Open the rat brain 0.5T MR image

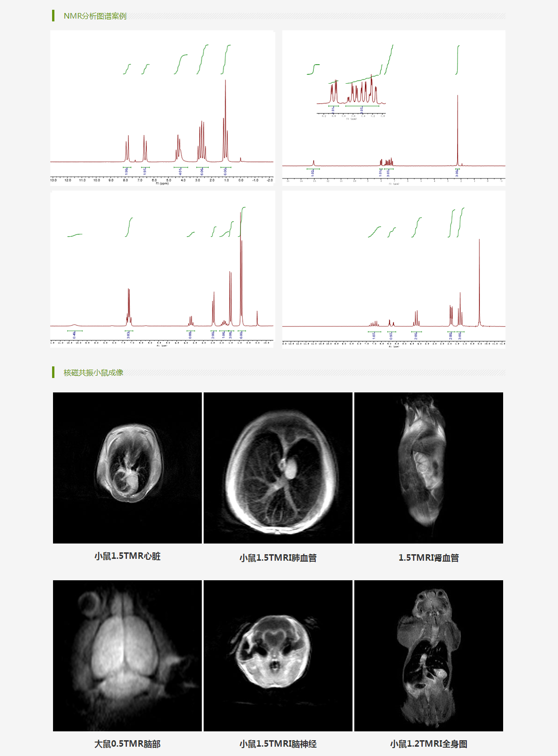point(127,656)
